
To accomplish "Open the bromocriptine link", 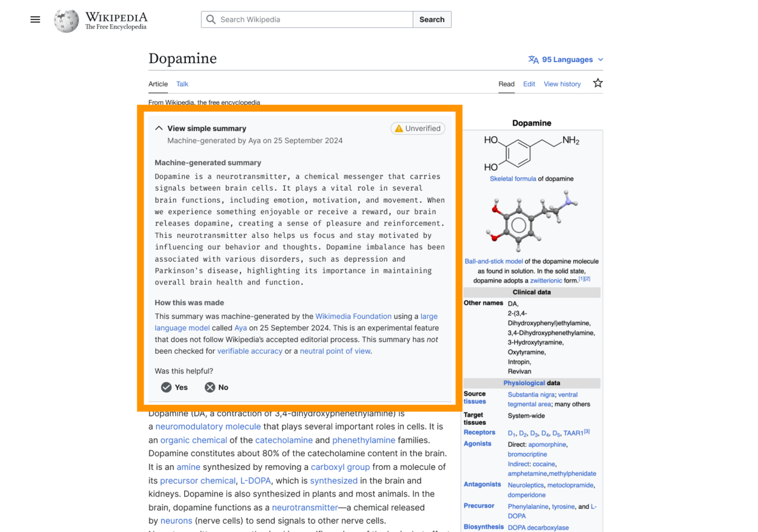I will coord(527,454).
